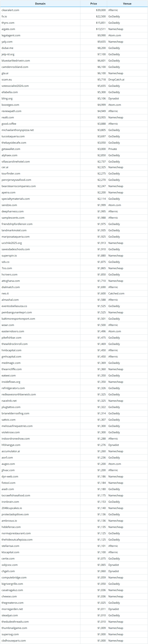Click wswr.com in the table
The height and width of the screenshot is (644, 148).
tap(8, 325)
